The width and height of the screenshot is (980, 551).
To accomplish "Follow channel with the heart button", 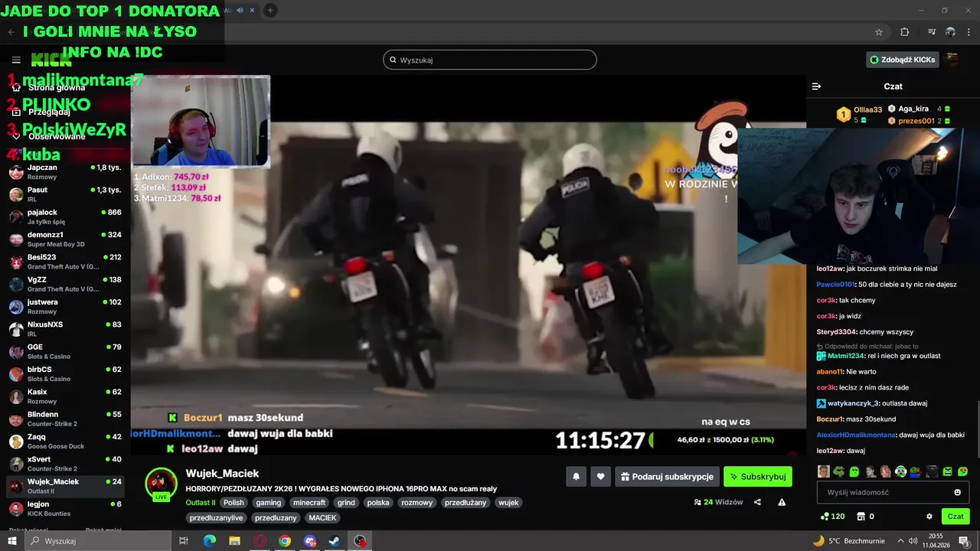I will (600, 477).
